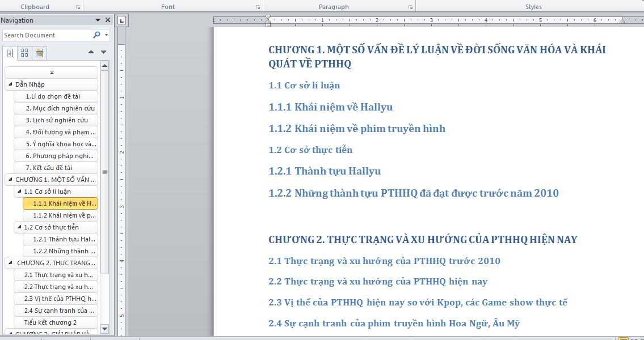The width and height of the screenshot is (644, 340).
Task: Go to the previous heading arrow
Action: pyautogui.click(x=91, y=52)
